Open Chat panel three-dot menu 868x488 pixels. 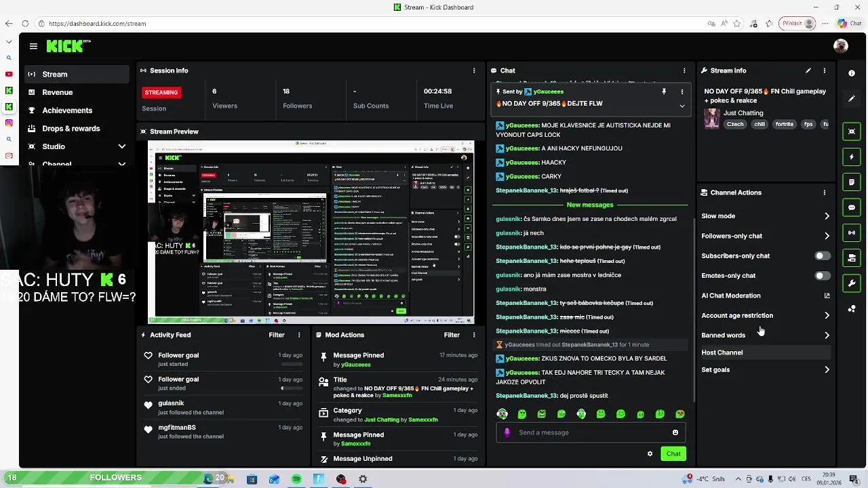pyautogui.click(x=684, y=70)
